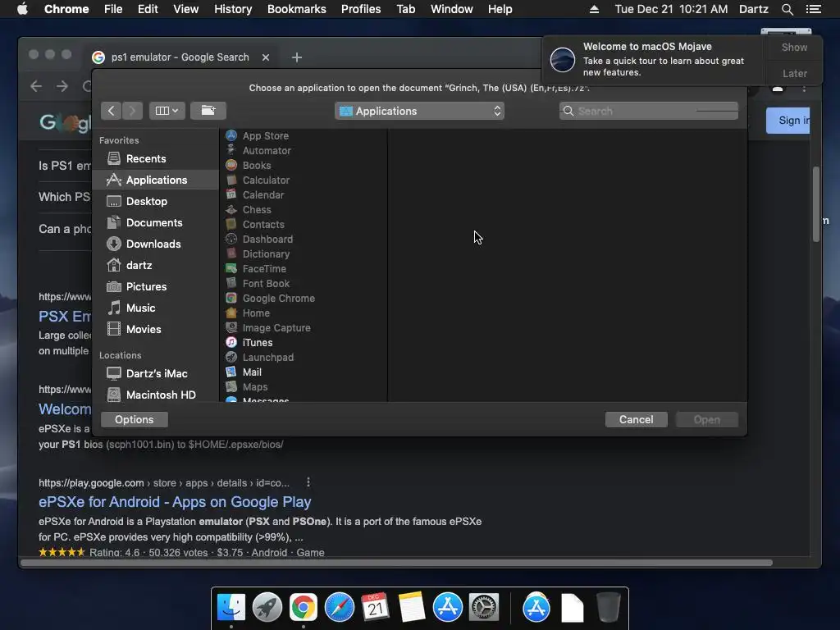Open the History menu

pos(232,9)
